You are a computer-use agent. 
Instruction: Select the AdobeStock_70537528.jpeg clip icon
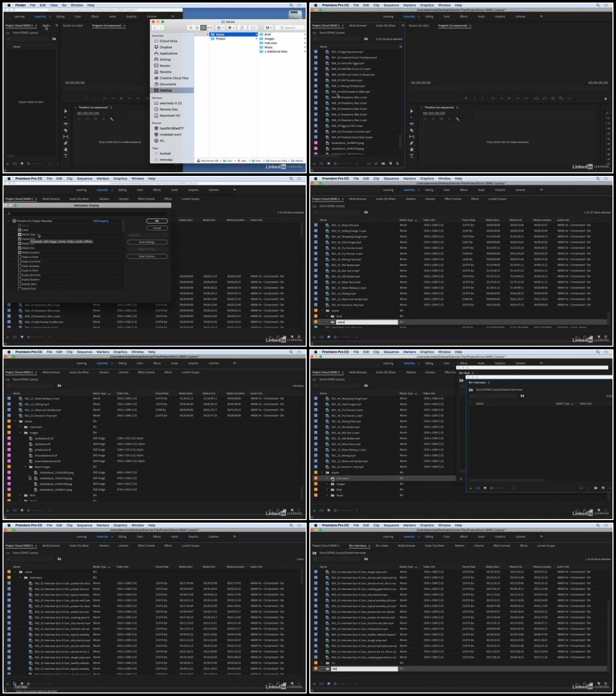pyautogui.click(x=36, y=478)
